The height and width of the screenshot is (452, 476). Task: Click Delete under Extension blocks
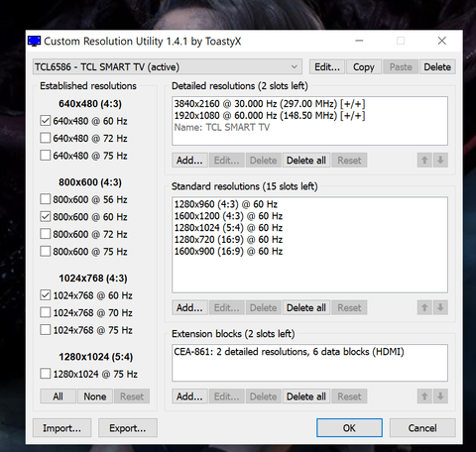pyautogui.click(x=264, y=395)
